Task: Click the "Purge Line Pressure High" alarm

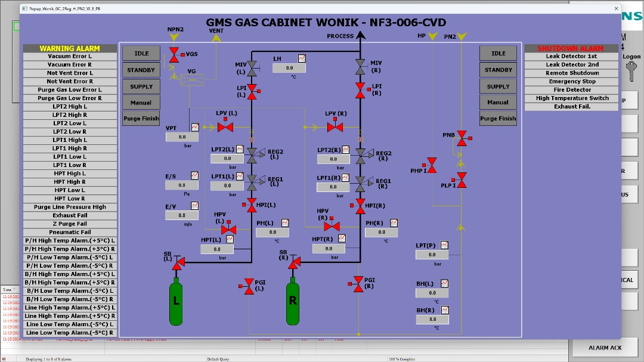Action: (x=70, y=207)
